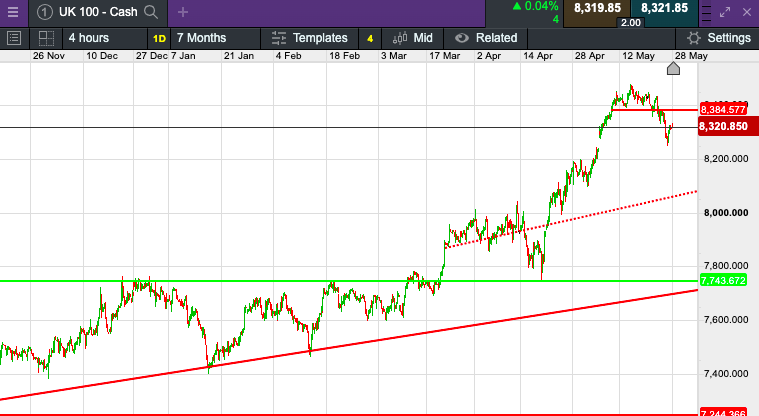This screenshot has height=416, width=759.
Task: Search for an instrument with magnifier icon
Action: [151, 12]
